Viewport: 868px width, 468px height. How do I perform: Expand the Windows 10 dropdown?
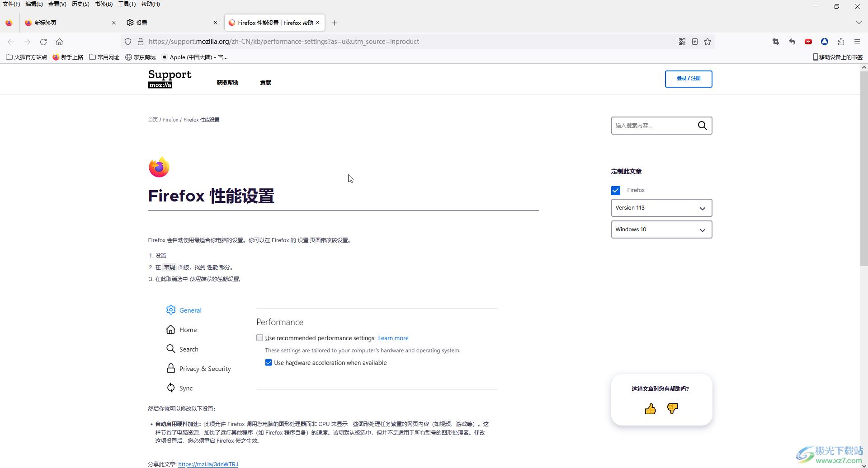click(661, 229)
